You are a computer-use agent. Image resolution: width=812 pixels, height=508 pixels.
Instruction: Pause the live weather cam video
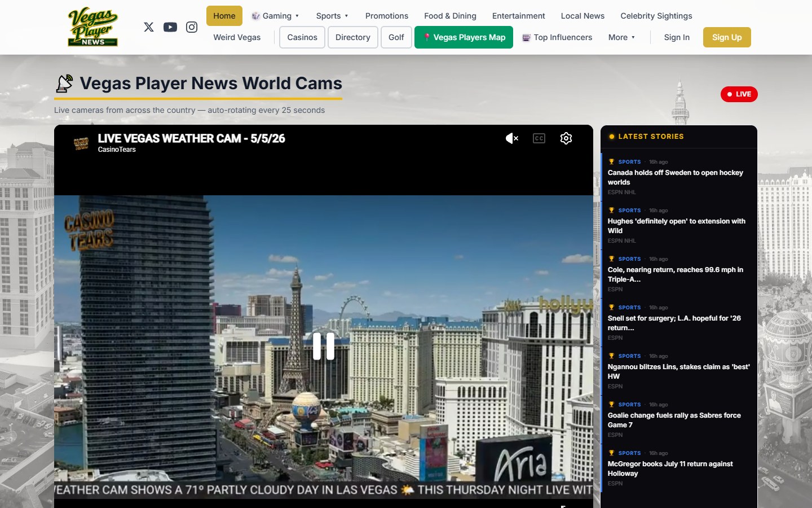pyautogui.click(x=324, y=346)
